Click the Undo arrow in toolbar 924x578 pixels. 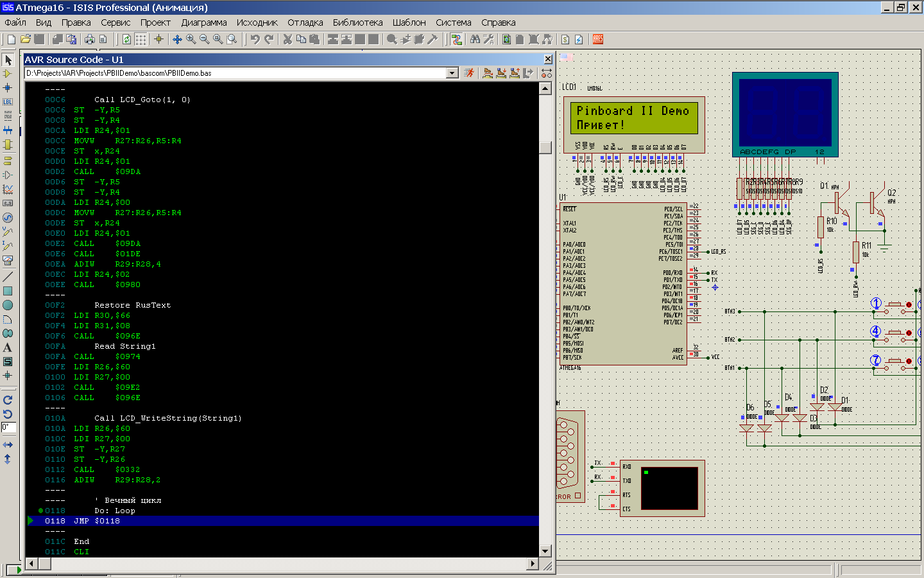tap(255, 39)
